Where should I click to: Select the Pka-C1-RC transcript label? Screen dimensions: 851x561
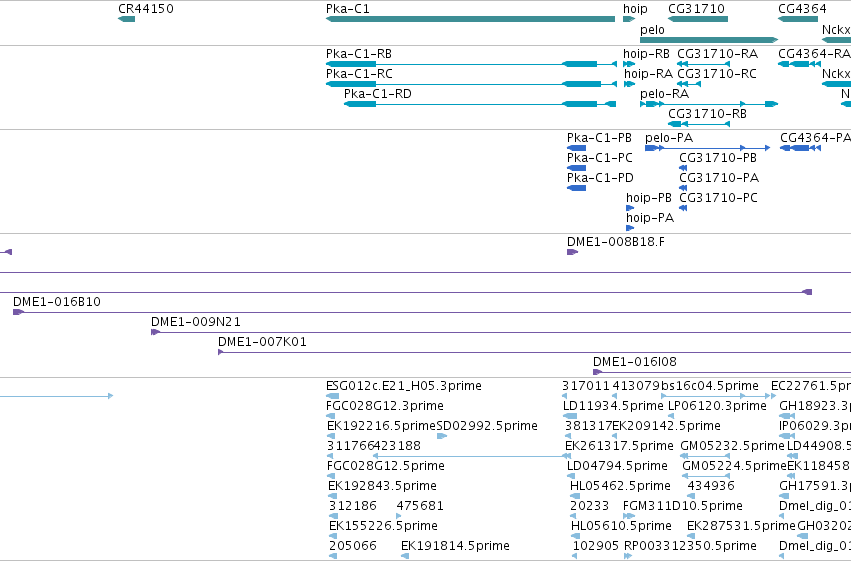359,74
